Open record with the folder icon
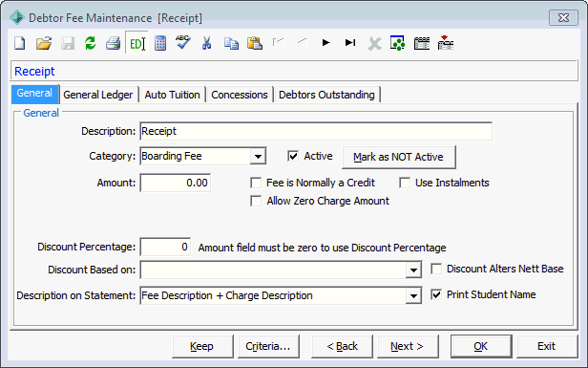This screenshot has height=368, width=588. [44, 43]
